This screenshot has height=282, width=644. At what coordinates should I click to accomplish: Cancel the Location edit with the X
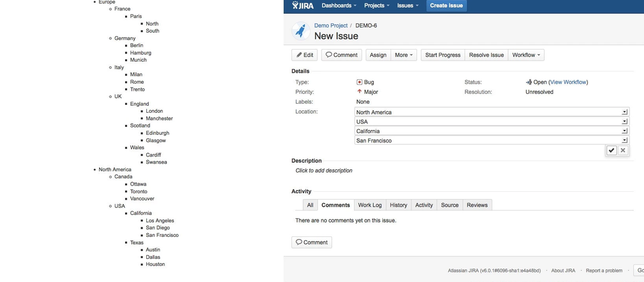(x=623, y=150)
